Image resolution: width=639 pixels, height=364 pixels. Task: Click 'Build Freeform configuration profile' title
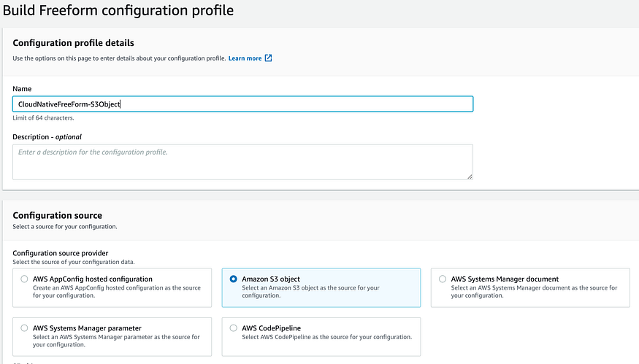coord(118,10)
